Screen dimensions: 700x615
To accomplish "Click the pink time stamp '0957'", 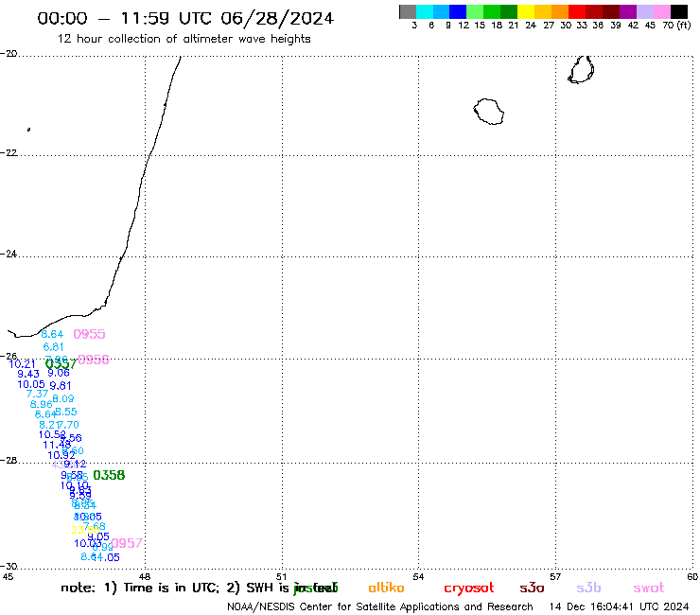I will (x=127, y=543).
